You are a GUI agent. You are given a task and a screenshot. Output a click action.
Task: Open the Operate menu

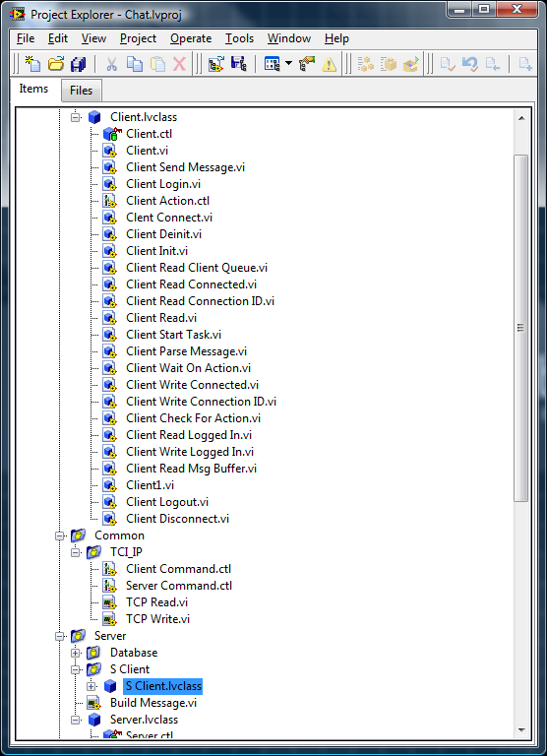tap(191, 38)
